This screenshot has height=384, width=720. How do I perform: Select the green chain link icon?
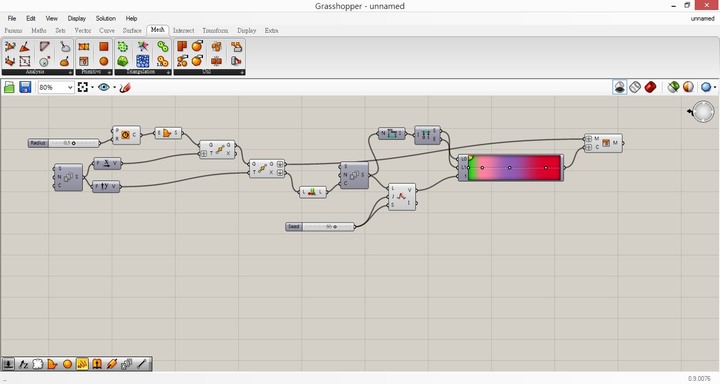pyautogui.click(x=163, y=46)
